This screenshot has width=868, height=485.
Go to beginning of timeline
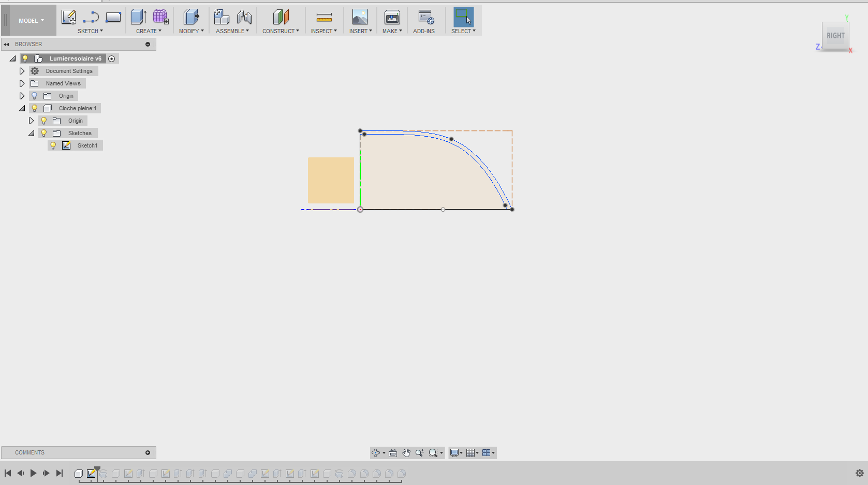pos(8,473)
